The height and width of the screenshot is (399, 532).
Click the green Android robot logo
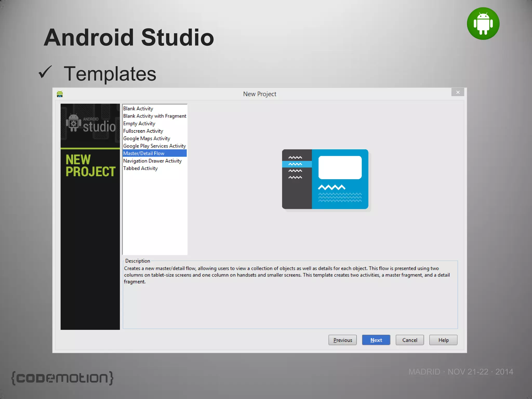pyautogui.click(x=483, y=24)
